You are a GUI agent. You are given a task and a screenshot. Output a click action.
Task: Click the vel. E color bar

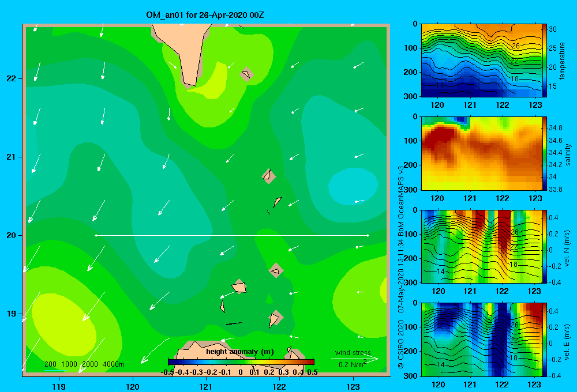coord(544,340)
